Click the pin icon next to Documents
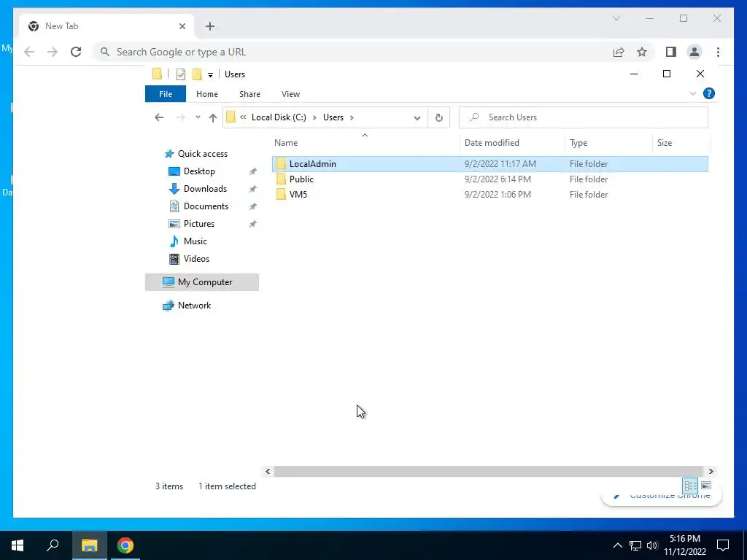Screen dimensions: 747x560 point(252,206)
